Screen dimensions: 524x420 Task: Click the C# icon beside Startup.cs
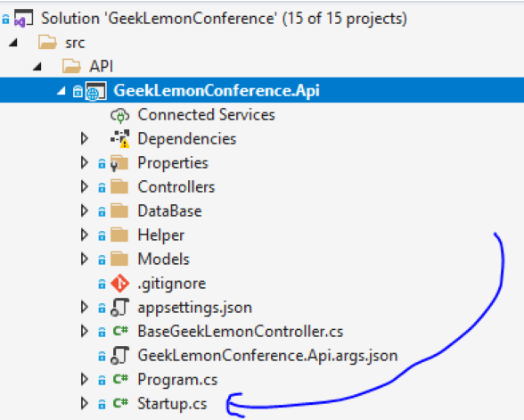click(120, 403)
